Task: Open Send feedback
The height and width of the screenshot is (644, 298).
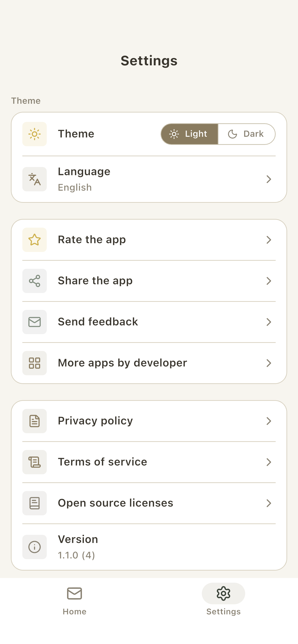Action: tap(149, 322)
